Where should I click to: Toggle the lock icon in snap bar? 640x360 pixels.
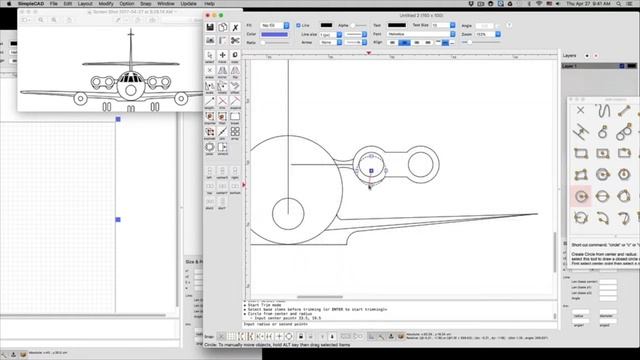click(x=301, y=336)
